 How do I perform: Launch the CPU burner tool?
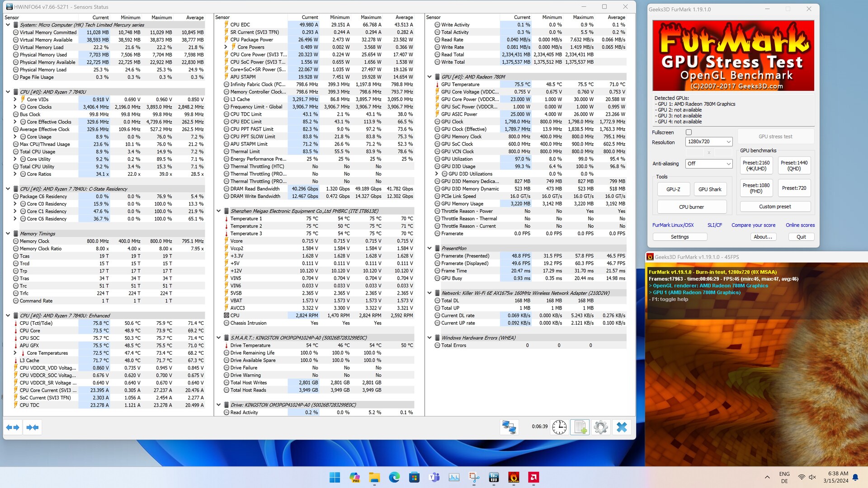pos(691,207)
